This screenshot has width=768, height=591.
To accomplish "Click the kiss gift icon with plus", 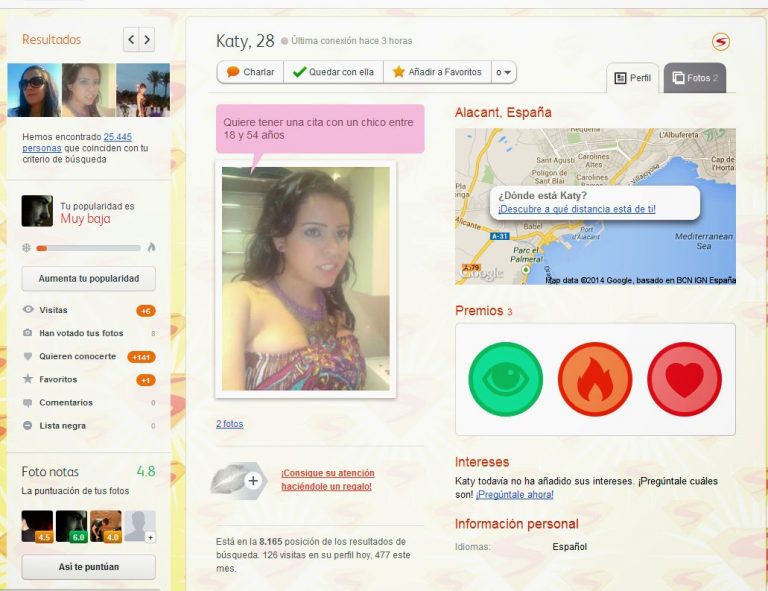I will (x=238, y=480).
